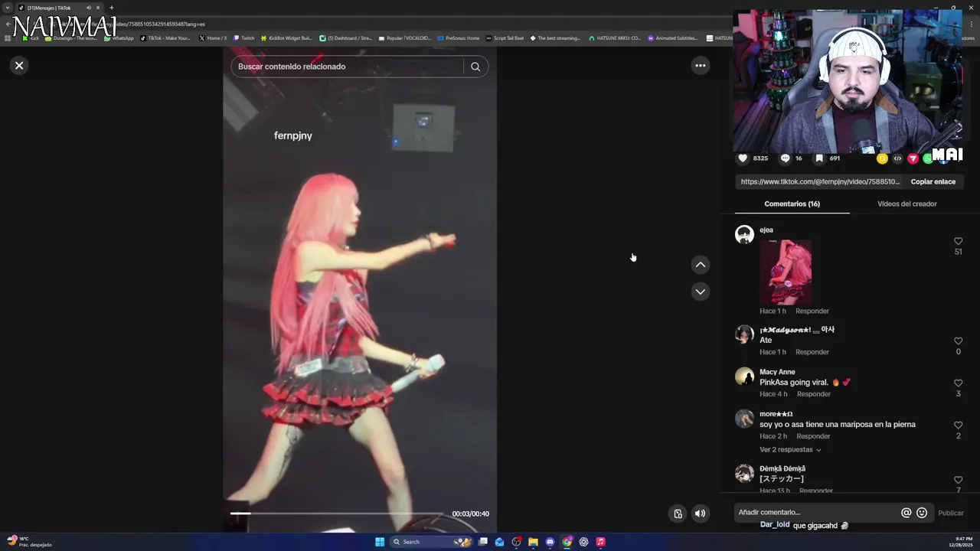Seek on the video progress bar
This screenshot has width=980, height=551.
point(337,514)
